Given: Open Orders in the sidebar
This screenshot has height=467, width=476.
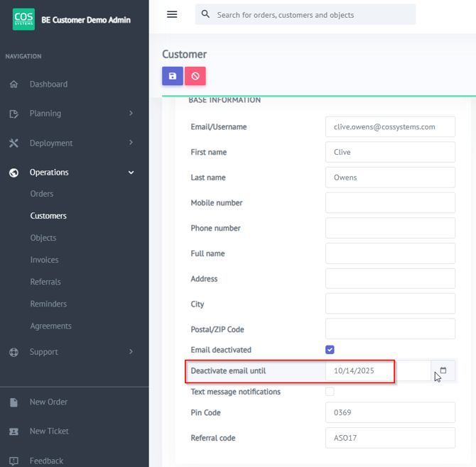Looking at the screenshot, I should tap(42, 194).
